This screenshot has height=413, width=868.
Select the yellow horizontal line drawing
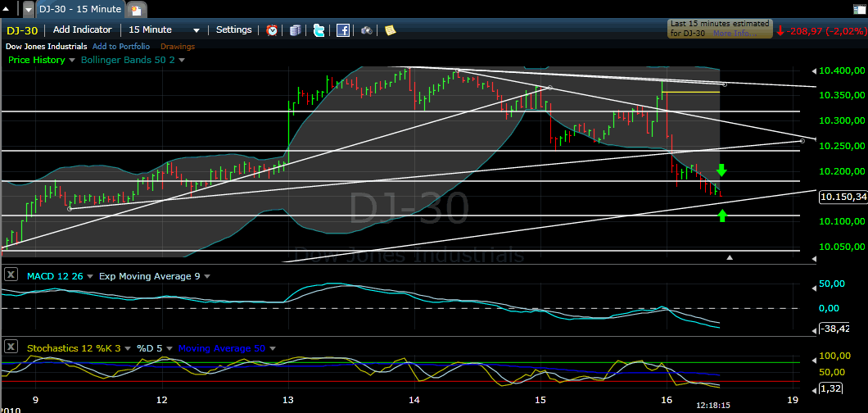691,92
